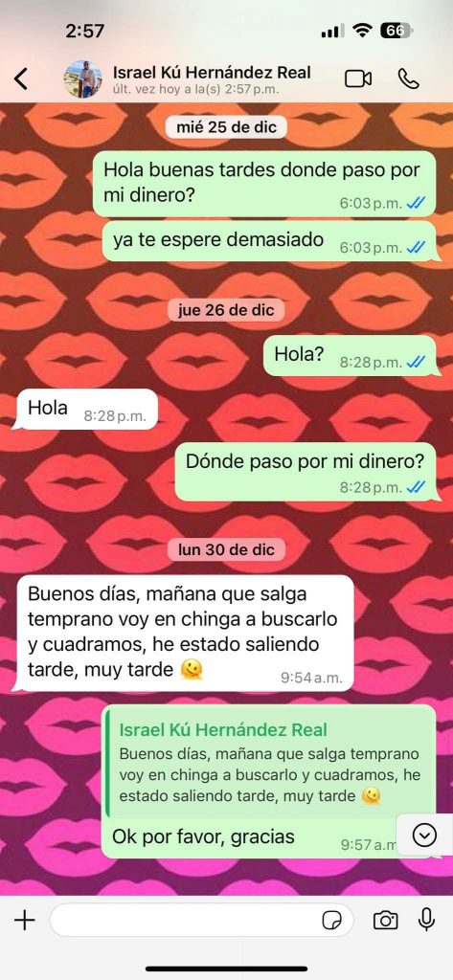Viewport: 453px width, 980px height.
Task: Tap the 'mié 25 de dic' date label
Action: click(226, 127)
